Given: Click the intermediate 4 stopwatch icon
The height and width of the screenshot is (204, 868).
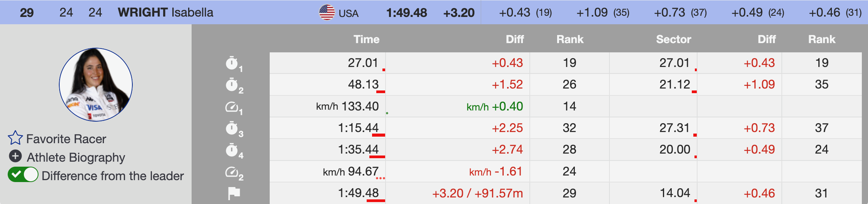Looking at the screenshot, I should (x=232, y=150).
